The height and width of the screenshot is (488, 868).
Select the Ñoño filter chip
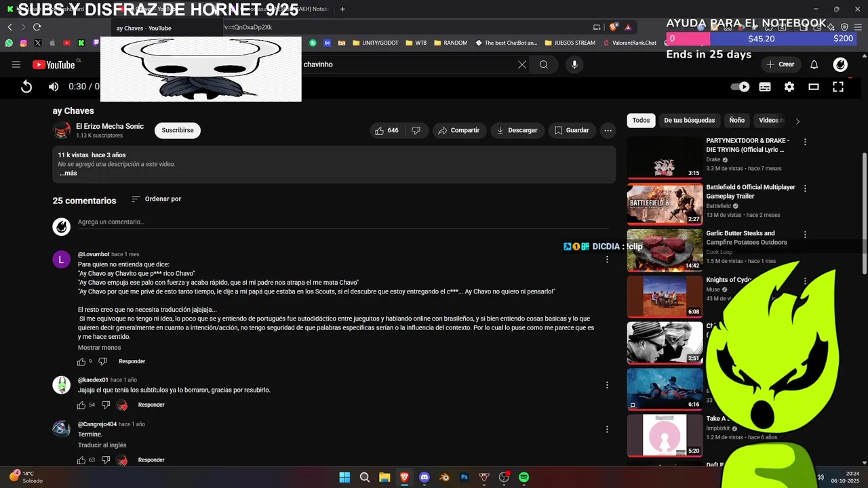[736, 121]
